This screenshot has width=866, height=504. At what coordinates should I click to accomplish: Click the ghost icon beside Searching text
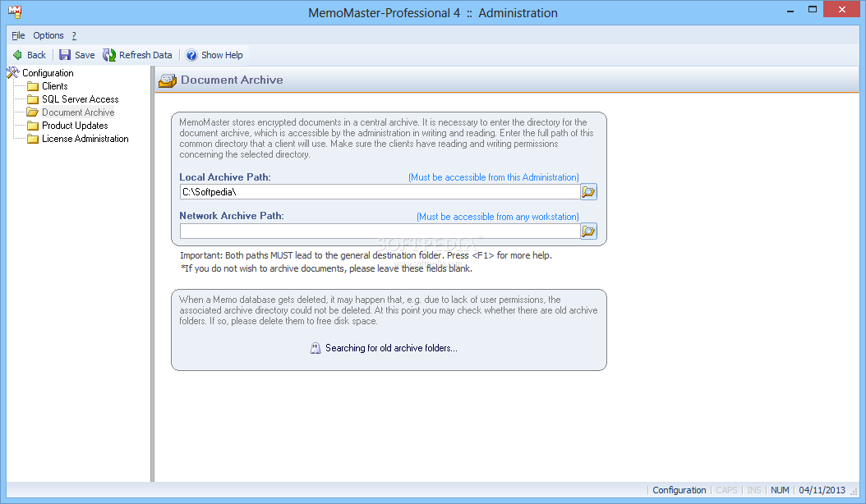point(316,348)
